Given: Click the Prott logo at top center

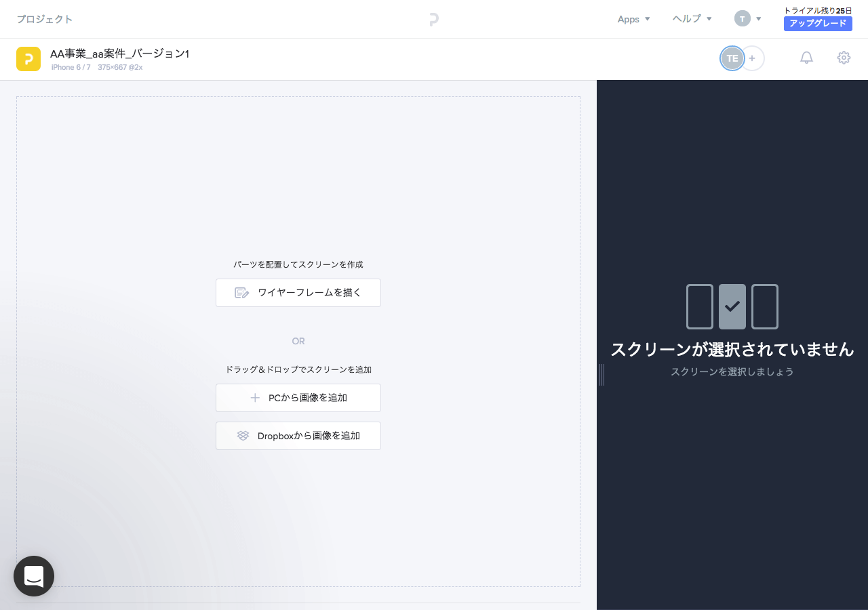Looking at the screenshot, I should point(434,19).
